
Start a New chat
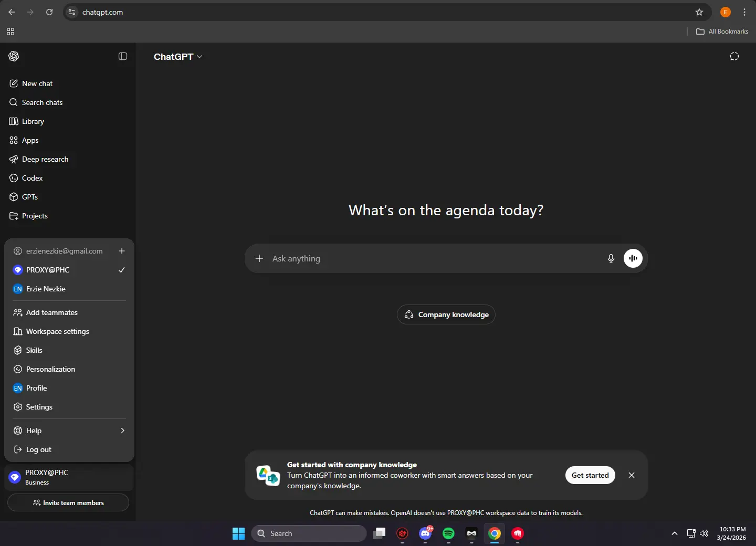[68, 83]
